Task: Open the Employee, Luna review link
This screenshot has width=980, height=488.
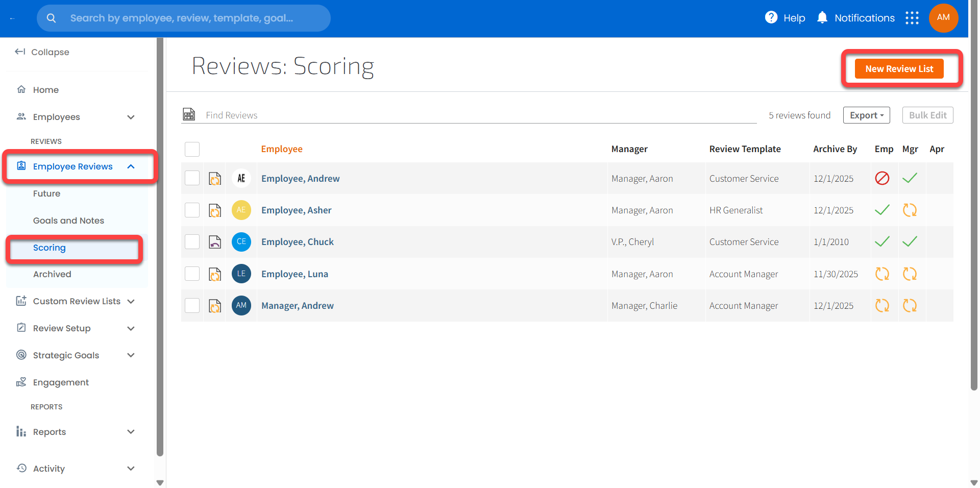Action: (295, 274)
